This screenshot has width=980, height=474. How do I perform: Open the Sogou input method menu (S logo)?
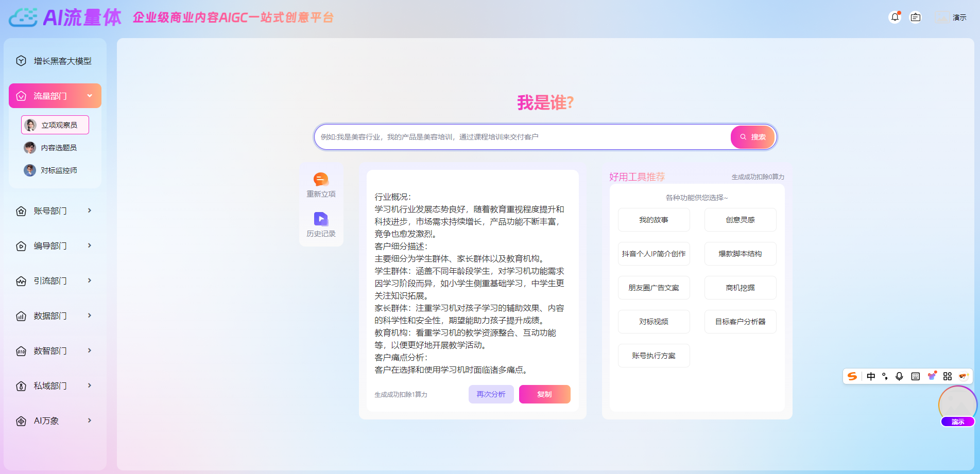tap(853, 376)
